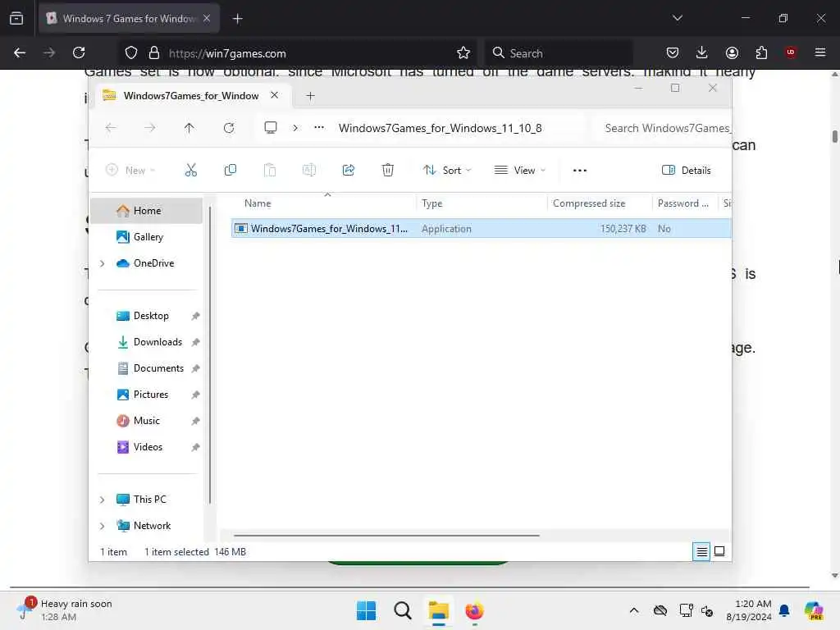The image size is (840, 630).
Task: Open uBlock Origin extension icon
Action: [x=791, y=52]
